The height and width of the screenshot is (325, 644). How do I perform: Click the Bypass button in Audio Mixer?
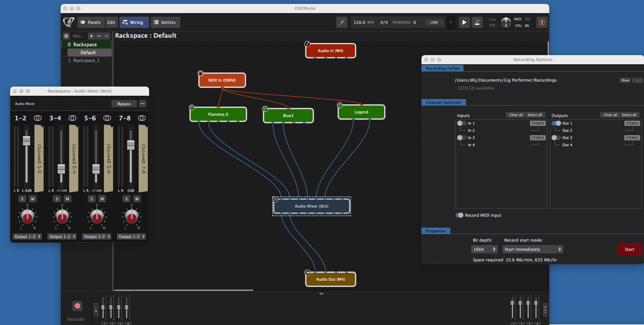[x=124, y=104]
